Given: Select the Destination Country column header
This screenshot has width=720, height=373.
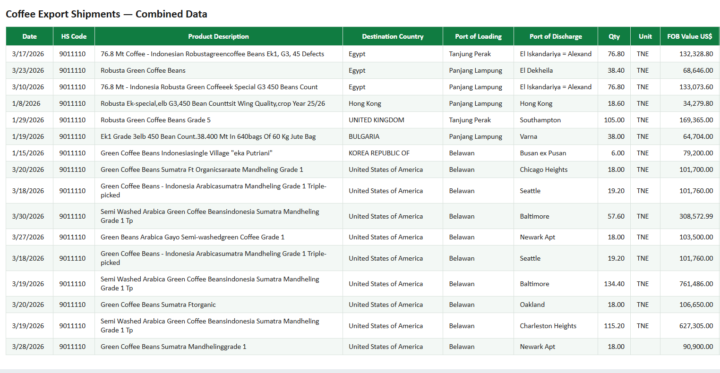Looking at the screenshot, I should pyautogui.click(x=393, y=36).
